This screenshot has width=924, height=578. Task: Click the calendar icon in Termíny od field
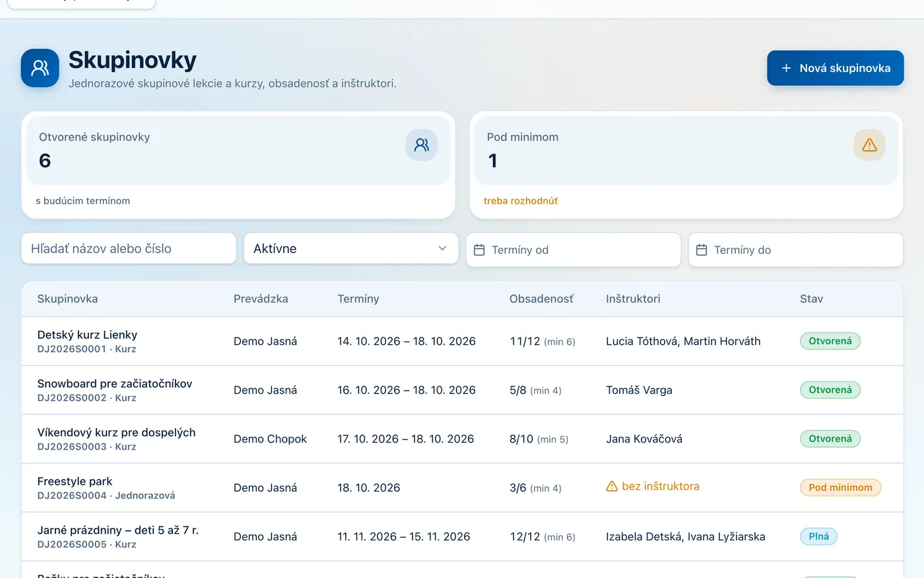(479, 250)
